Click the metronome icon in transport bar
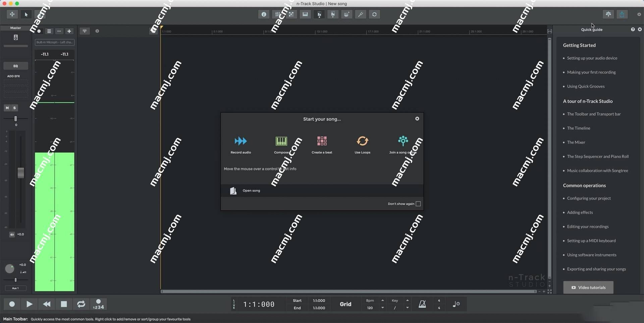644x323 pixels. pos(422,304)
